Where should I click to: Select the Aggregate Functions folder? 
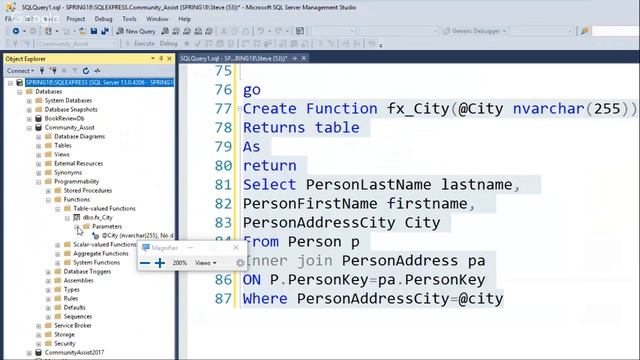pos(101,253)
